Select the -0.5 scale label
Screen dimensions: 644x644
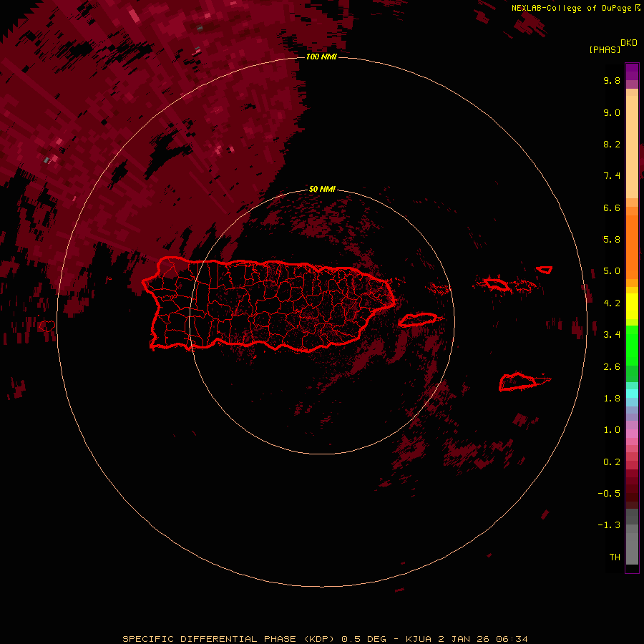click(x=609, y=493)
